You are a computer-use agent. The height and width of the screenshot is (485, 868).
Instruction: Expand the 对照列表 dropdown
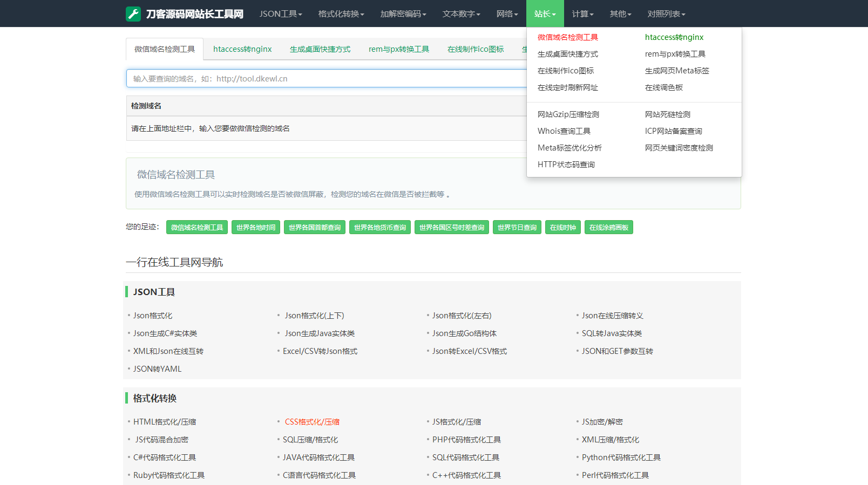click(x=666, y=14)
